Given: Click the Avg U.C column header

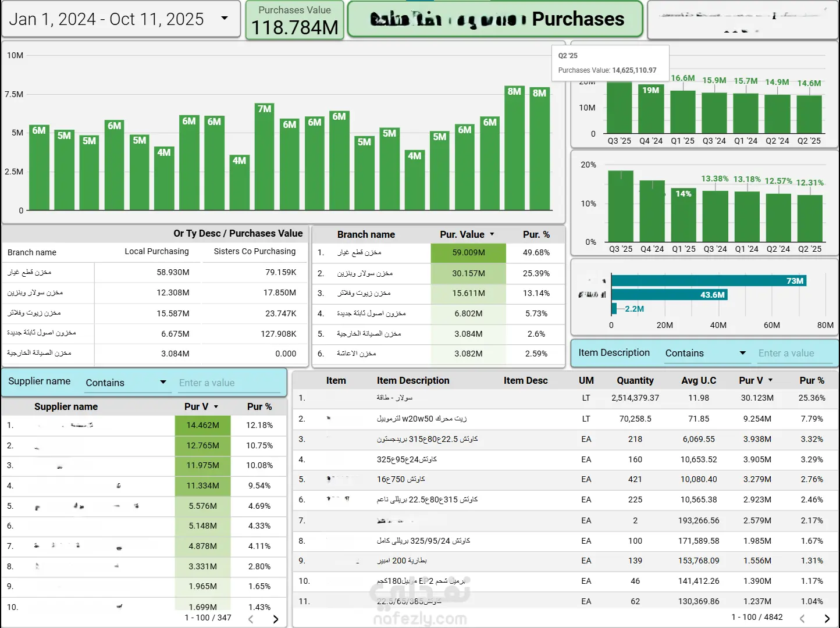Looking at the screenshot, I should pos(699,380).
